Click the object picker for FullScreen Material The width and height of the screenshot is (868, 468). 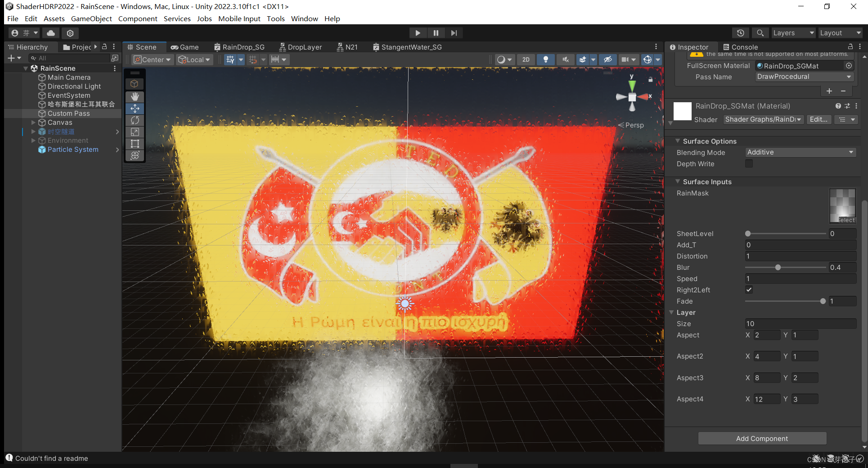(849, 66)
